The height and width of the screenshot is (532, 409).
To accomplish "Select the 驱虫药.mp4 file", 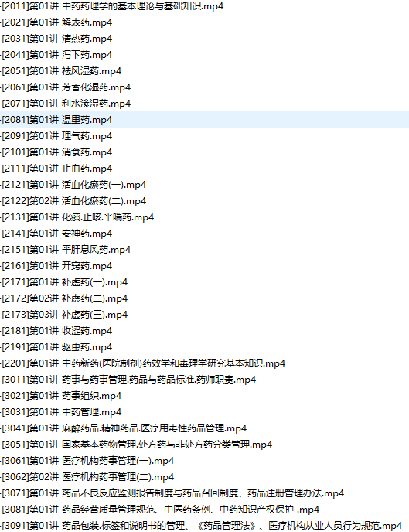I will tap(56, 347).
